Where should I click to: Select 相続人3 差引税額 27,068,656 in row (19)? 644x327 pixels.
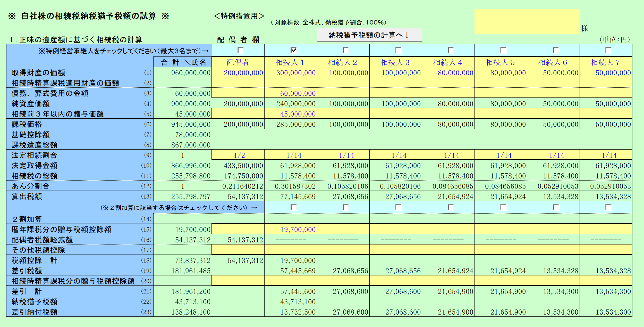tap(396, 271)
